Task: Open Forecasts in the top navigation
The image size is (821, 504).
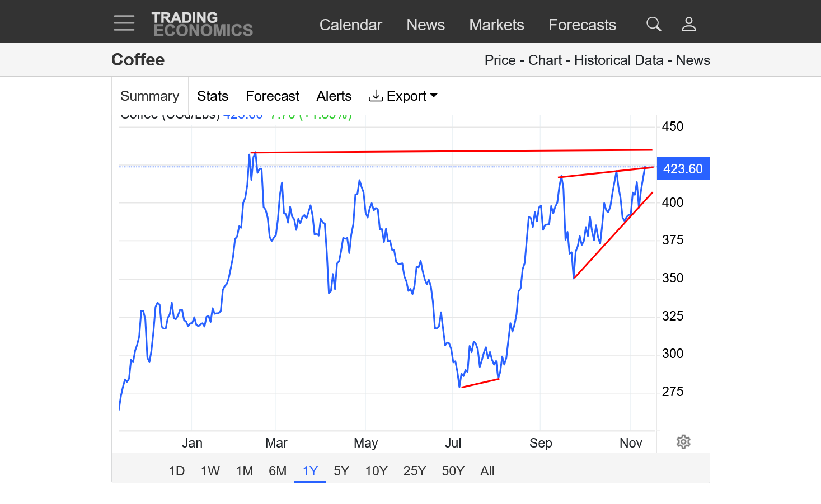Action: click(582, 25)
